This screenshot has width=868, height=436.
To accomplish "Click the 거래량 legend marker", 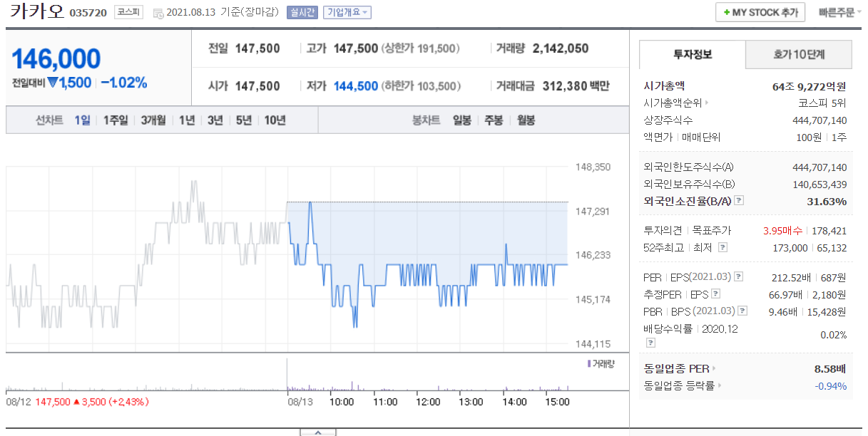I will click(x=588, y=363).
